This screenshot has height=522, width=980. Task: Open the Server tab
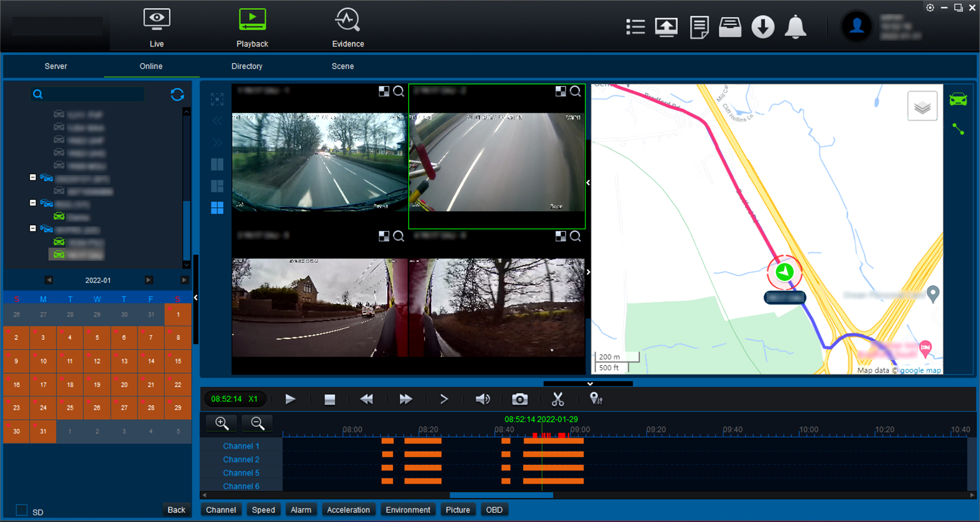pos(55,66)
